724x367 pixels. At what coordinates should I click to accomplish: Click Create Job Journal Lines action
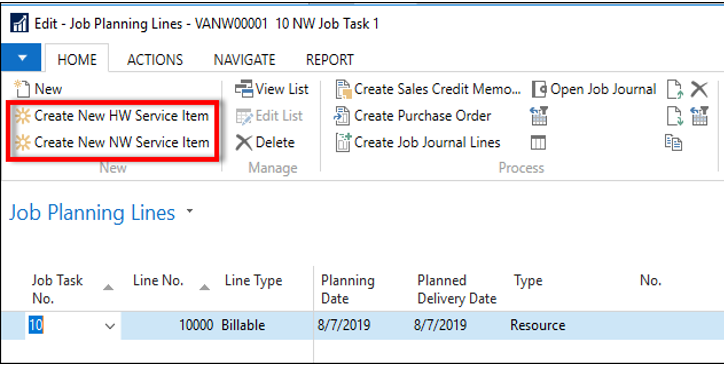[x=417, y=143]
